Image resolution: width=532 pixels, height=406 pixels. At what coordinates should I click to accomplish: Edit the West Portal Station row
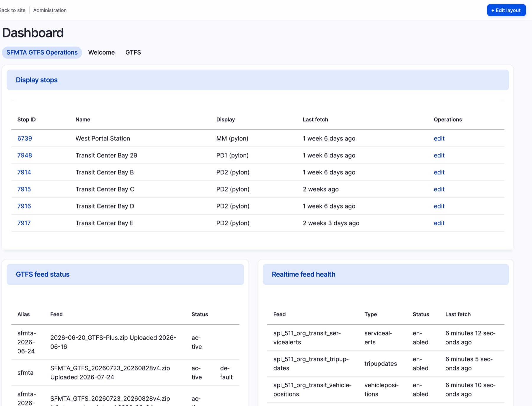439,138
